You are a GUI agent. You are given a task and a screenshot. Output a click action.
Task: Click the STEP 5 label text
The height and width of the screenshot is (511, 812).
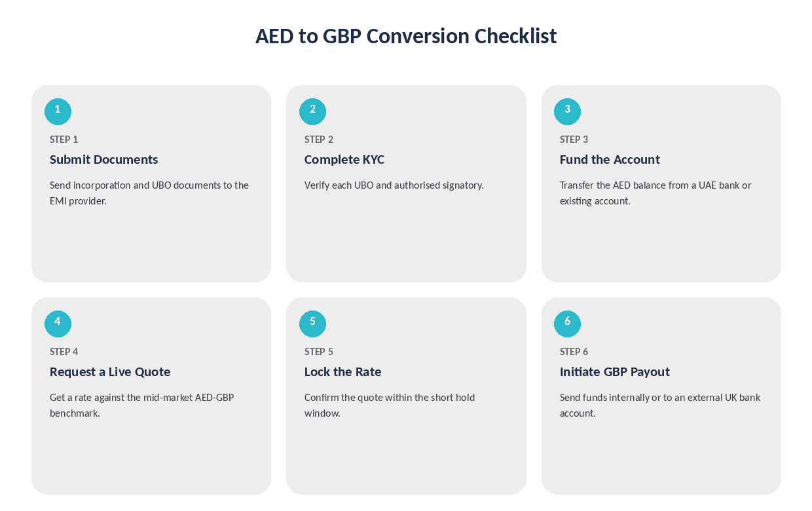tap(319, 352)
